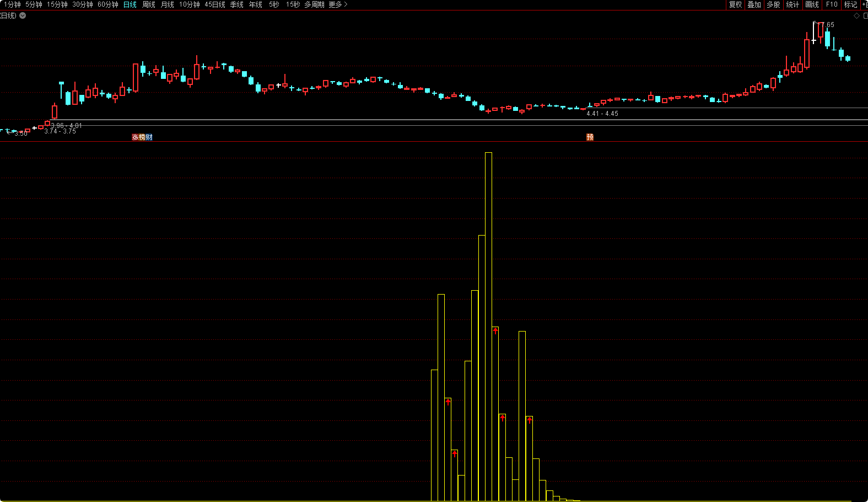Switch to the 周线 weekly tab
The width and height of the screenshot is (868, 502).
(x=149, y=4)
